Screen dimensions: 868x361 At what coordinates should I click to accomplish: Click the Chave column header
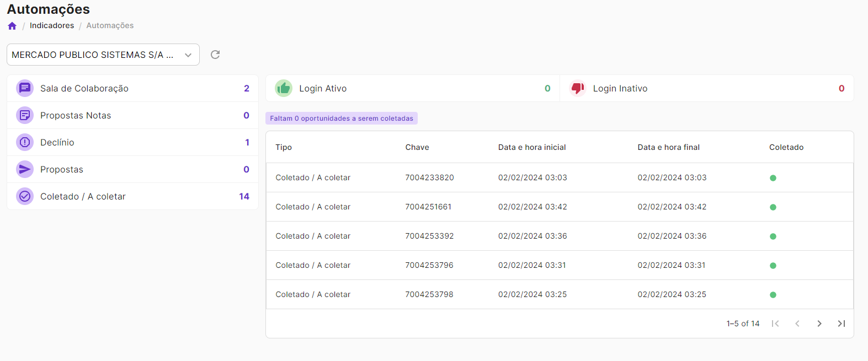(x=417, y=147)
